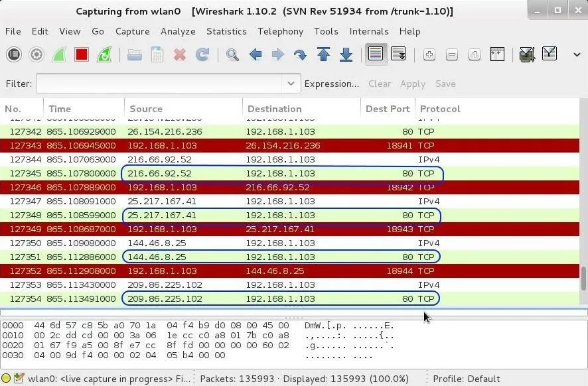
Task: Click the Expression... button
Action: pyautogui.click(x=332, y=84)
